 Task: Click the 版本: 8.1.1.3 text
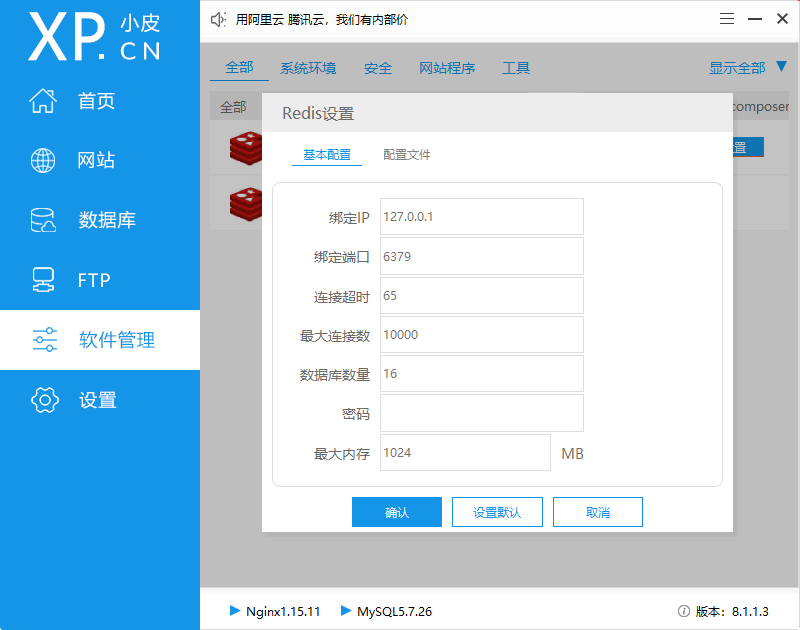coord(732,611)
